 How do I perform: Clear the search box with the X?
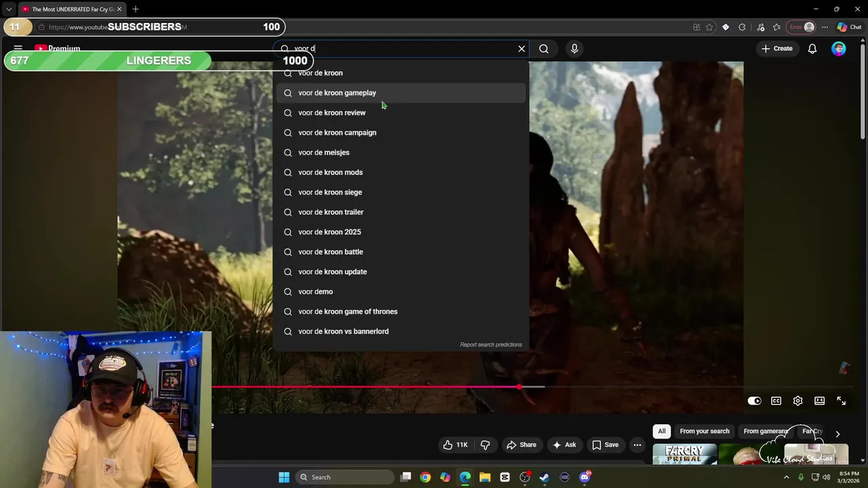click(x=521, y=49)
